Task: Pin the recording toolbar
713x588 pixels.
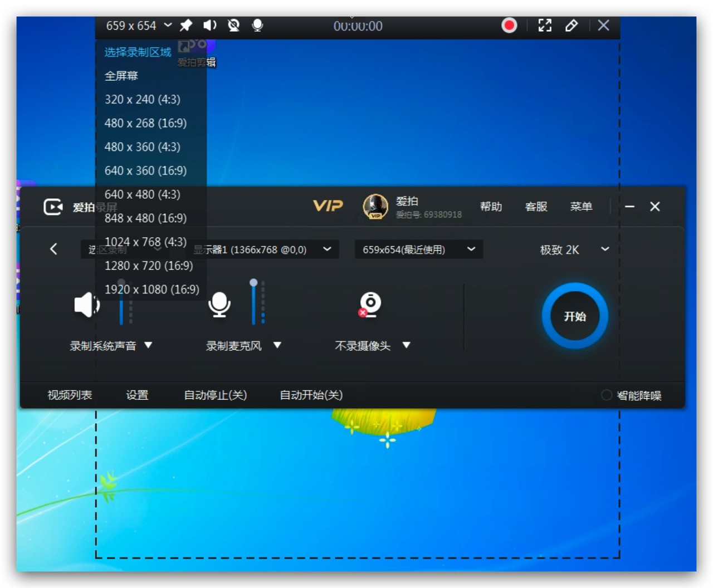Action: (186, 26)
